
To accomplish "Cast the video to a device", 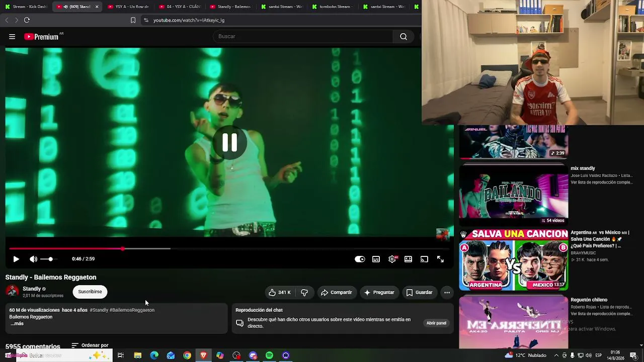I will 424,259.
